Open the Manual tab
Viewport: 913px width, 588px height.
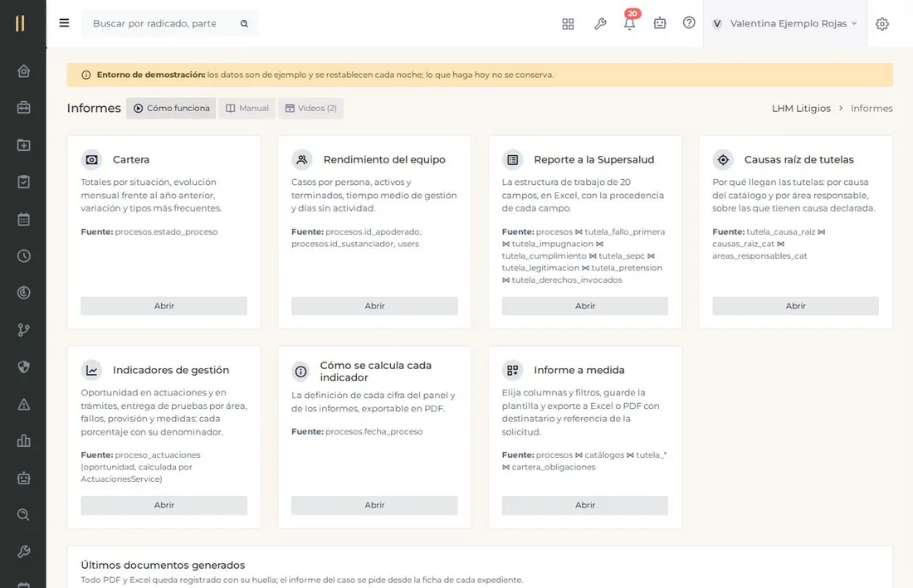pos(247,108)
